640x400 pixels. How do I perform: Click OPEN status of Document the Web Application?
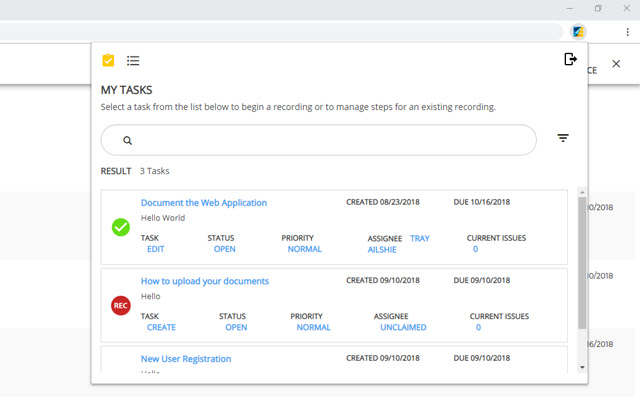(224, 249)
